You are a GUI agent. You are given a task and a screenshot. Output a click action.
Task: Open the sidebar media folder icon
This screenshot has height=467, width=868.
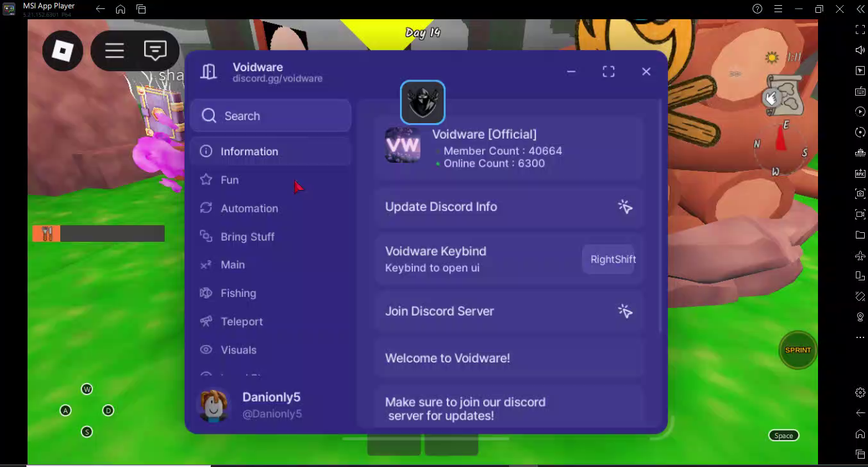pos(860,235)
